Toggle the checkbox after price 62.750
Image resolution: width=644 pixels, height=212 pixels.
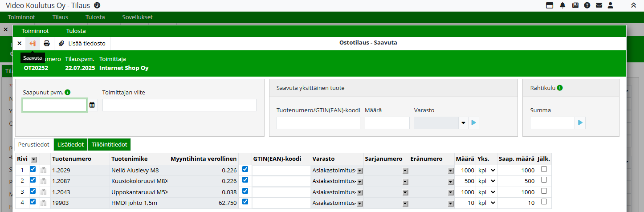[245, 202]
